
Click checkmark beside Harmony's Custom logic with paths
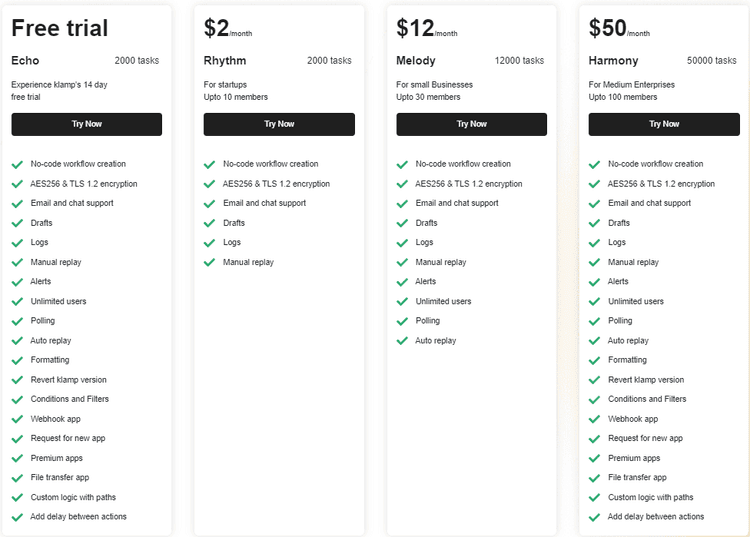595,498
